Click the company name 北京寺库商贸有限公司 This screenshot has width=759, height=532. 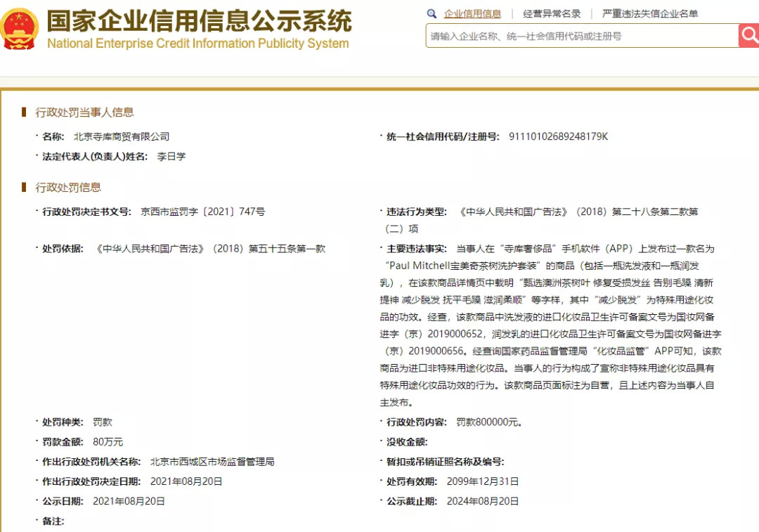pyautogui.click(x=122, y=136)
